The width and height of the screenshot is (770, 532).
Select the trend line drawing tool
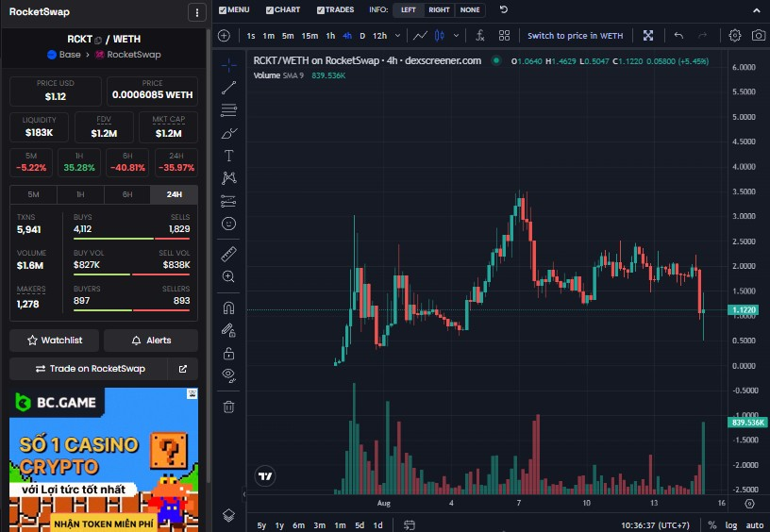coord(229,88)
